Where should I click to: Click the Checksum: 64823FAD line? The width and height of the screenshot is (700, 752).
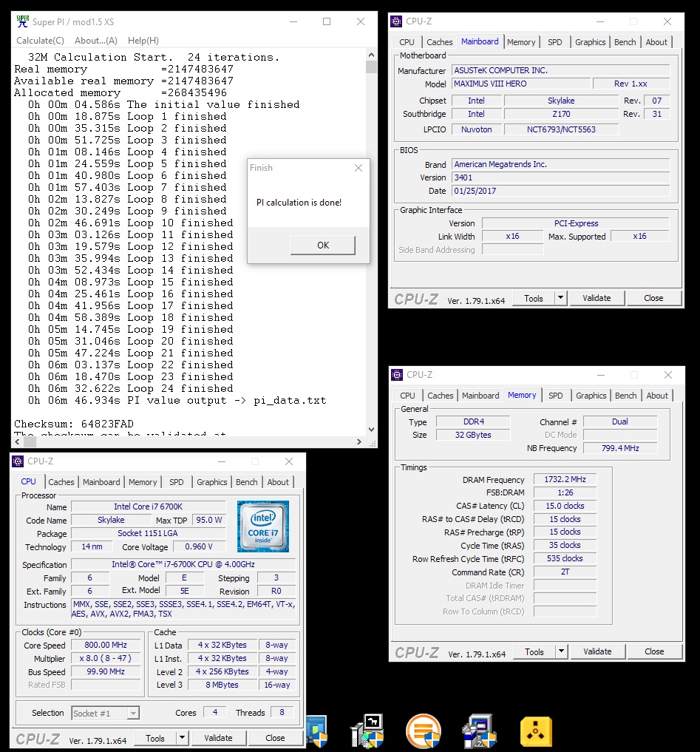tap(74, 424)
